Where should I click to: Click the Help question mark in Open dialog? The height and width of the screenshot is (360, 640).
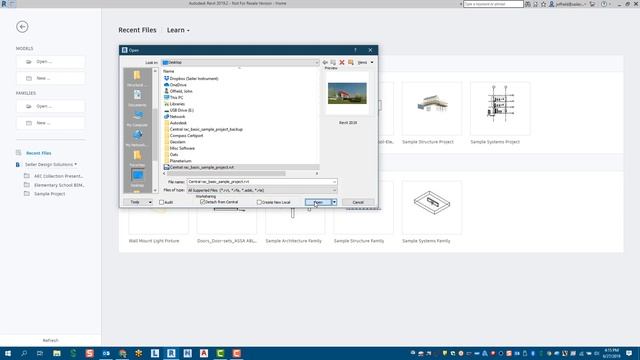click(x=355, y=50)
